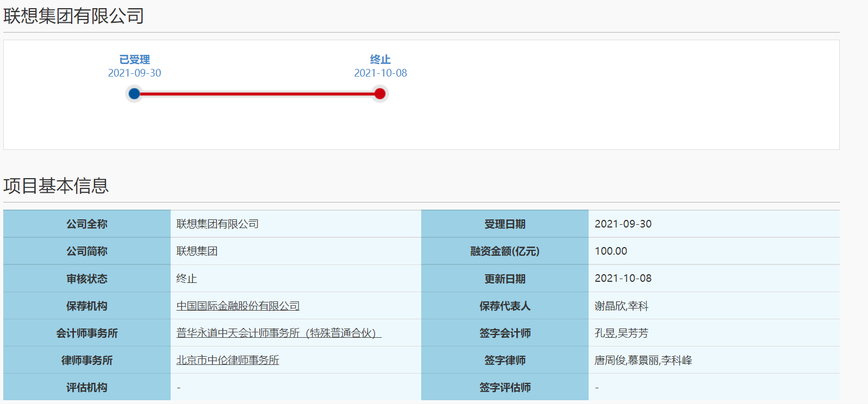Select the 终止 review status value

[186, 279]
